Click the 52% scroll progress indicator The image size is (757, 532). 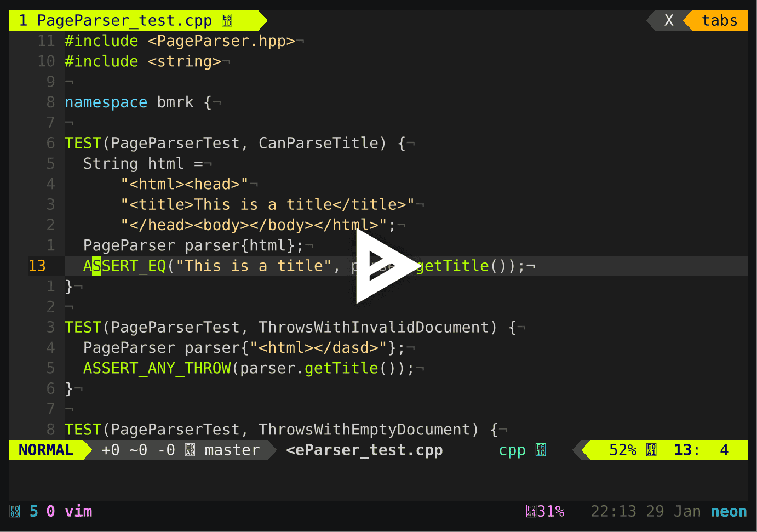tap(622, 450)
